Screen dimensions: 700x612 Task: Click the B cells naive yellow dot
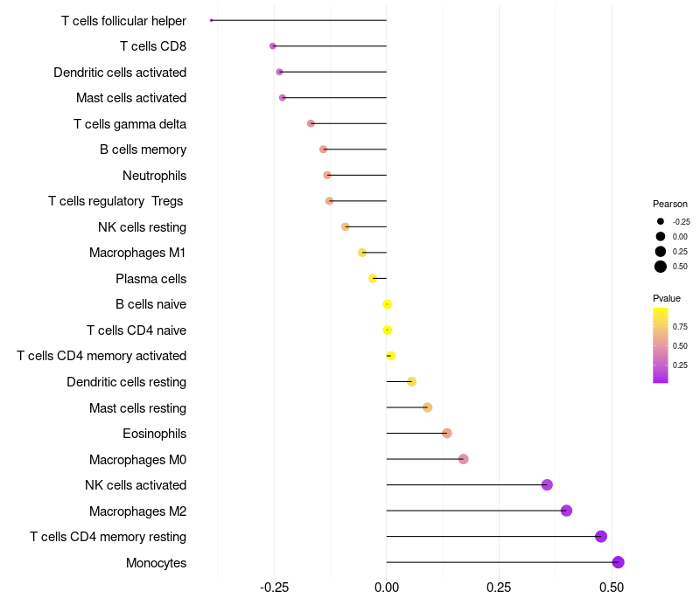click(387, 304)
